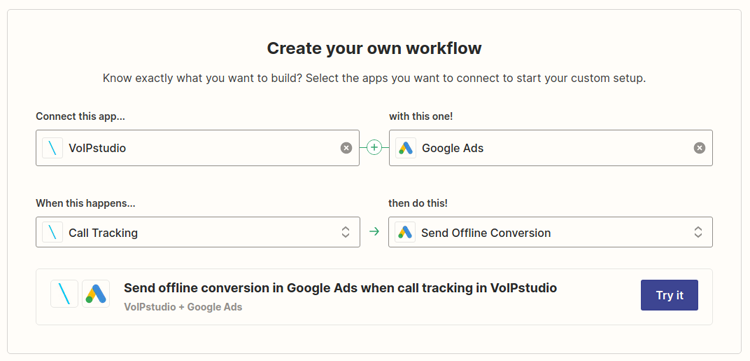Viewport: 750px width, 361px height.
Task: Expand the Call Tracking trigger dropdown arrows
Action: coord(345,232)
